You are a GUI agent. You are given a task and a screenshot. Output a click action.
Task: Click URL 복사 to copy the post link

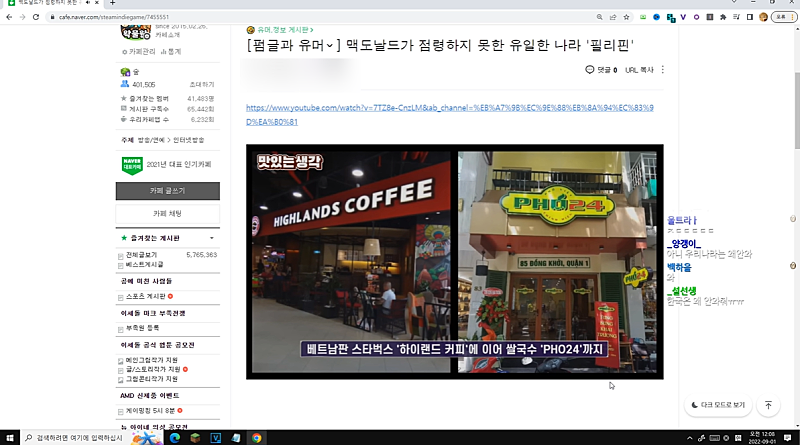pyautogui.click(x=639, y=70)
